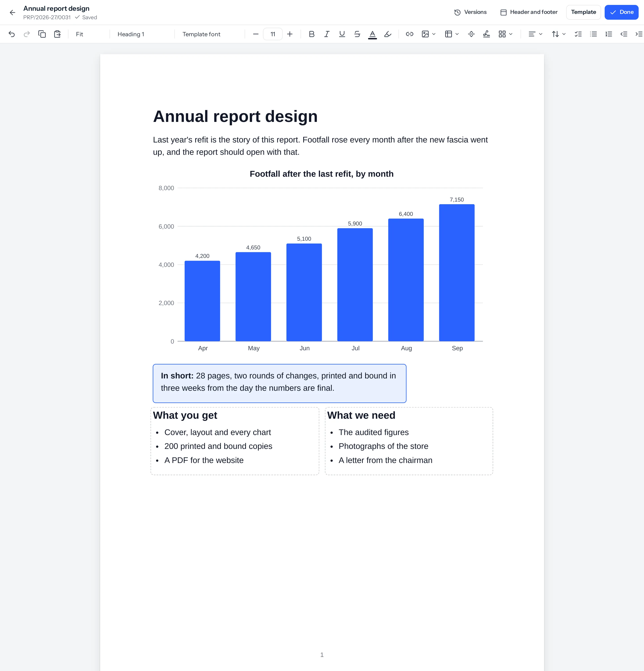Open the Template font dropdown

point(210,34)
